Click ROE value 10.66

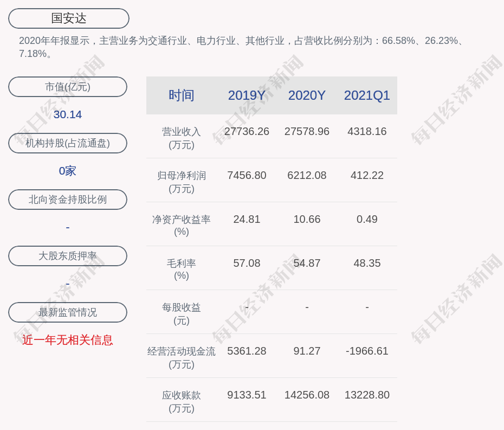(307, 220)
